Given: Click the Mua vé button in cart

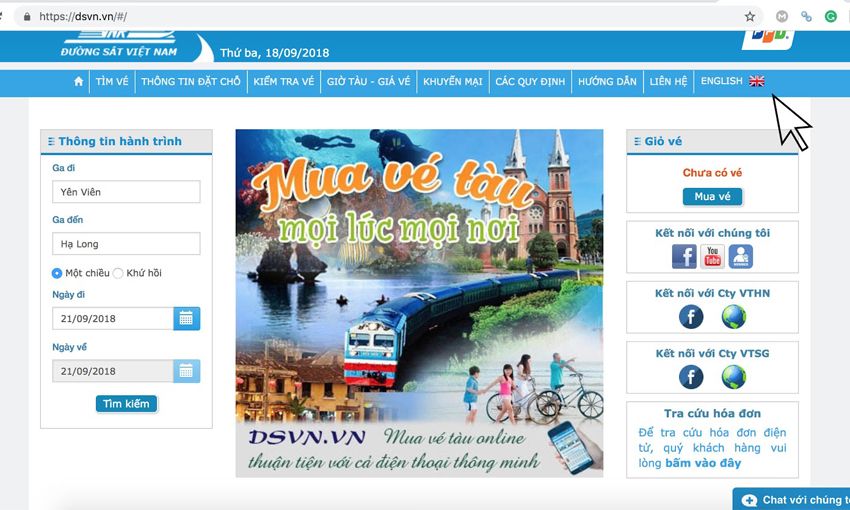Looking at the screenshot, I should 712,197.
